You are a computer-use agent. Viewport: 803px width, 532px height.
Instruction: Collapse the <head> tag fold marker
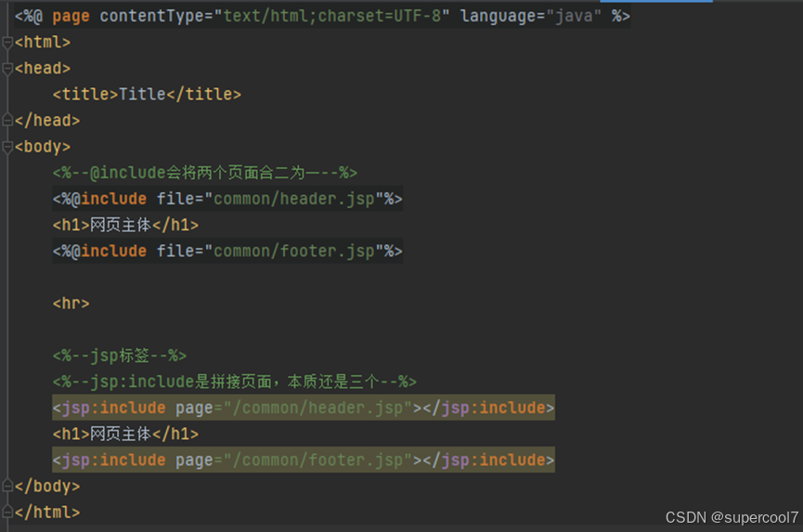pyautogui.click(x=7, y=69)
